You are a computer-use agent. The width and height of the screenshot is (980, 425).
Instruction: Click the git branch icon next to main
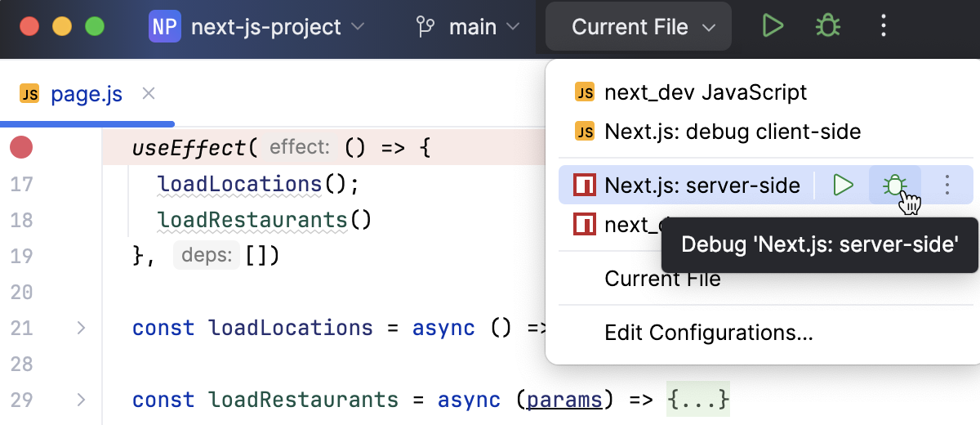pos(425,27)
